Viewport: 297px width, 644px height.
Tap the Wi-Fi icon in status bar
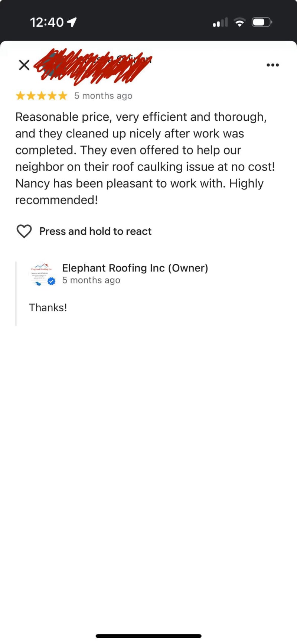240,22
